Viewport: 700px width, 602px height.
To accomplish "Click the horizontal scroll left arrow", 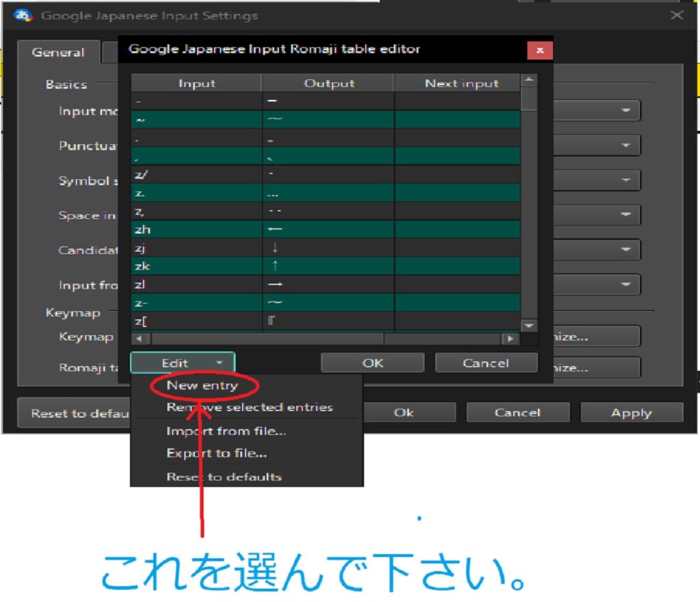I will click(139, 339).
